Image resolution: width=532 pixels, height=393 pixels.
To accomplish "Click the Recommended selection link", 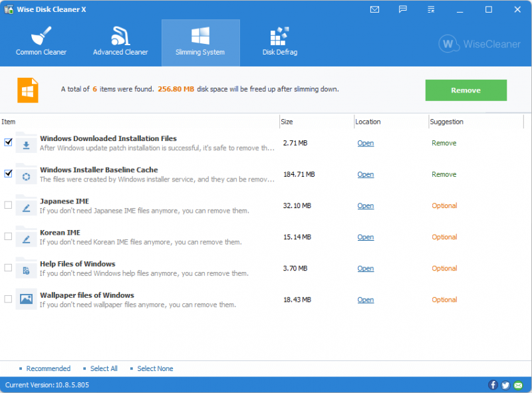I will (48, 368).
